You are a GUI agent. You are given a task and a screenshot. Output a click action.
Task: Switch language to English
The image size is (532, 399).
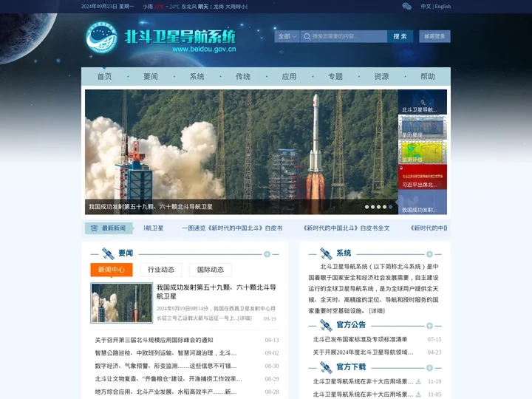coord(443,7)
